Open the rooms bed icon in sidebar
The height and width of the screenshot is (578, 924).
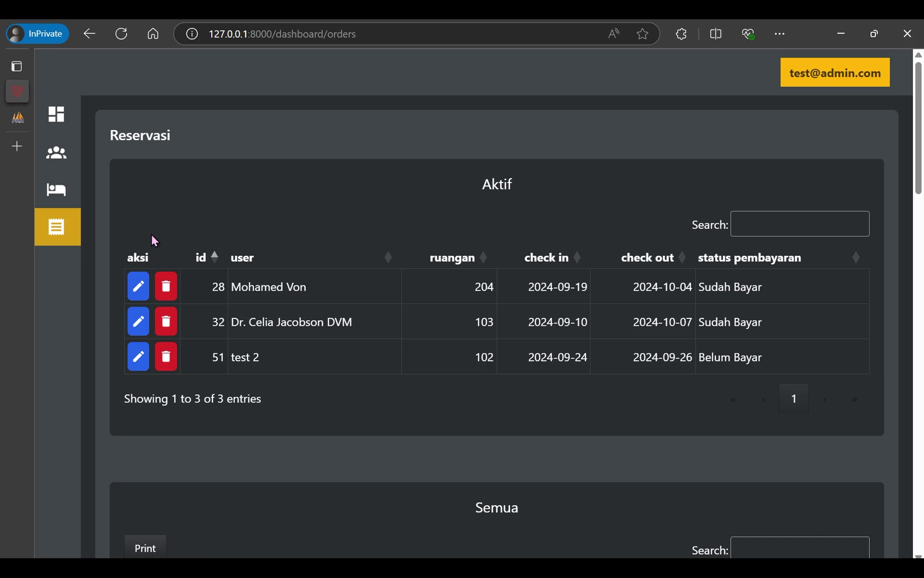56,190
